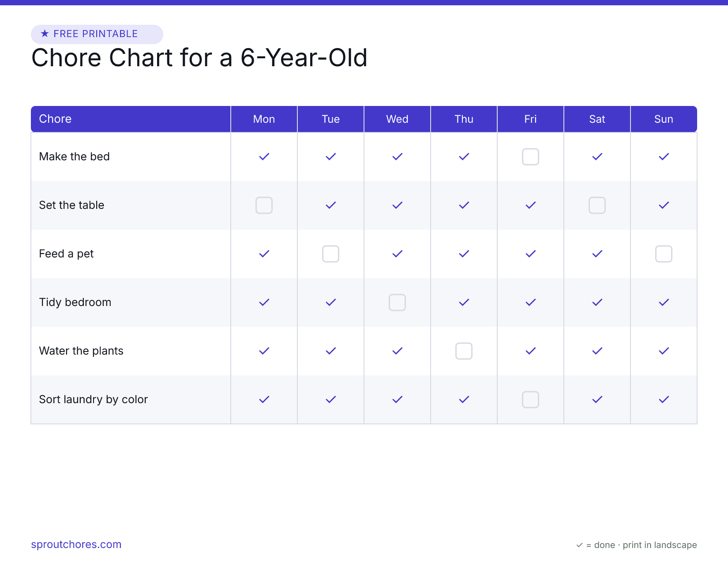This screenshot has height=563, width=728.
Task: Click the star icon in Free Printable badge
Action: [x=45, y=34]
